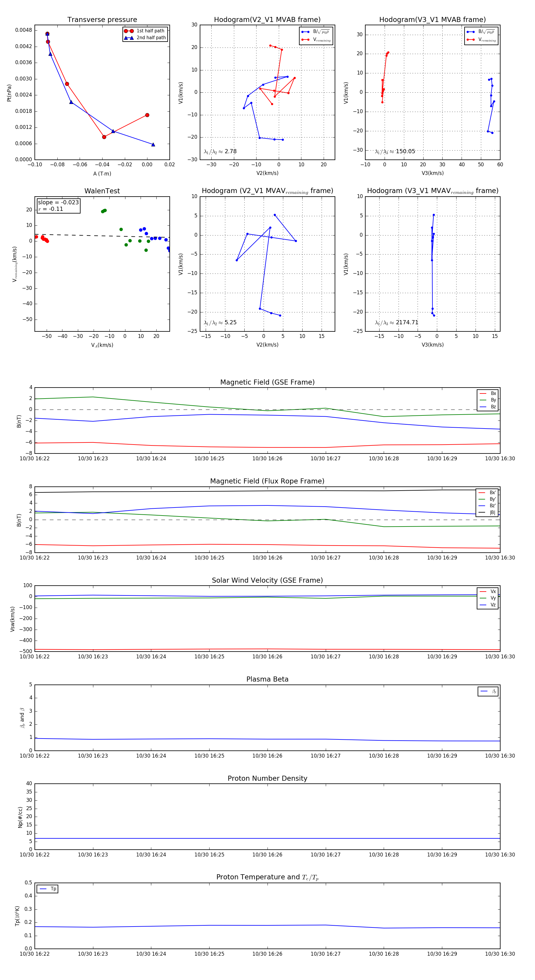
Task: Select the By legend entry in GSE plot
Action: (x=488, y=400)
